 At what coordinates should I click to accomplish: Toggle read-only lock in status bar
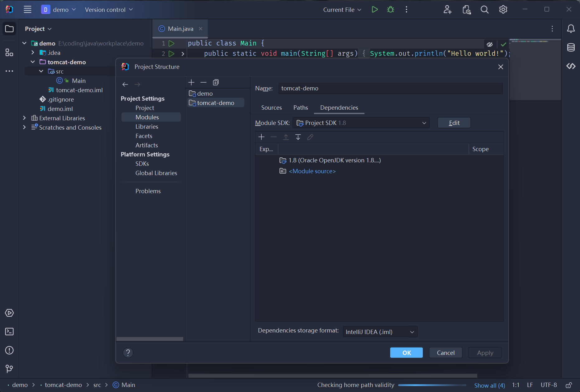[568, 385]
